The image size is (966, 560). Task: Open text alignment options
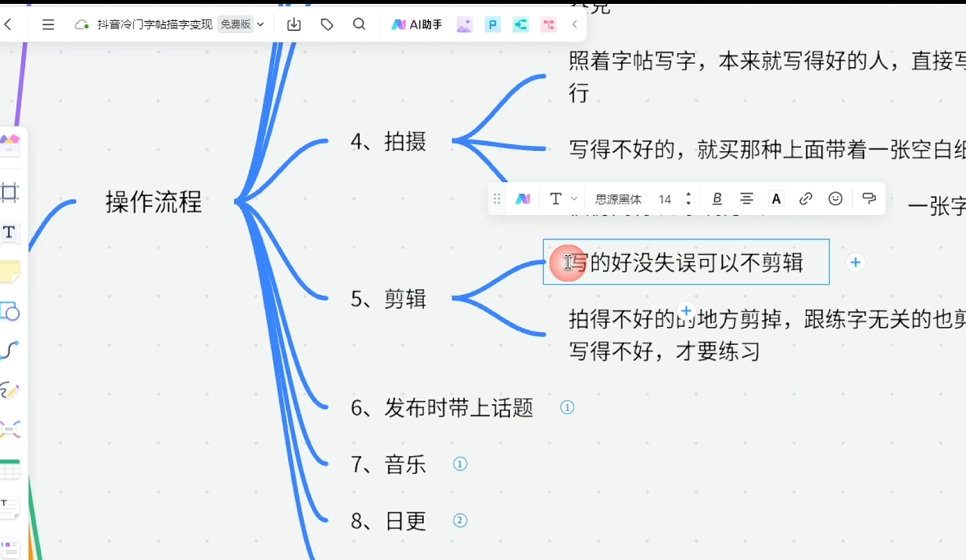click(746, 198)
